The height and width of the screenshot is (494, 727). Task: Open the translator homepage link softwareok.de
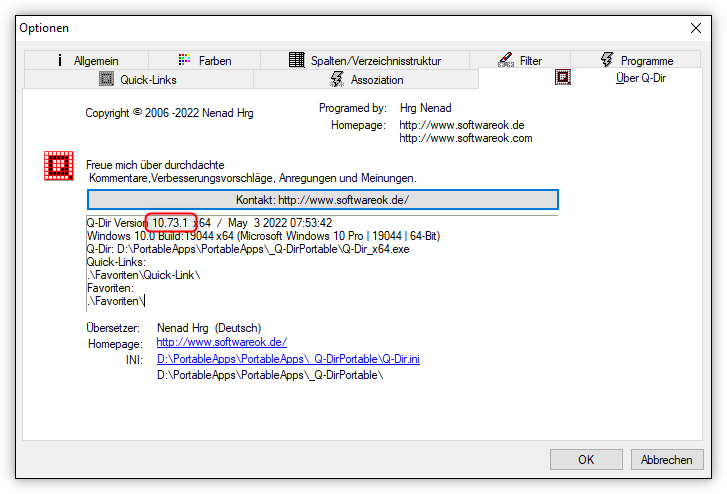pos(222,342)
